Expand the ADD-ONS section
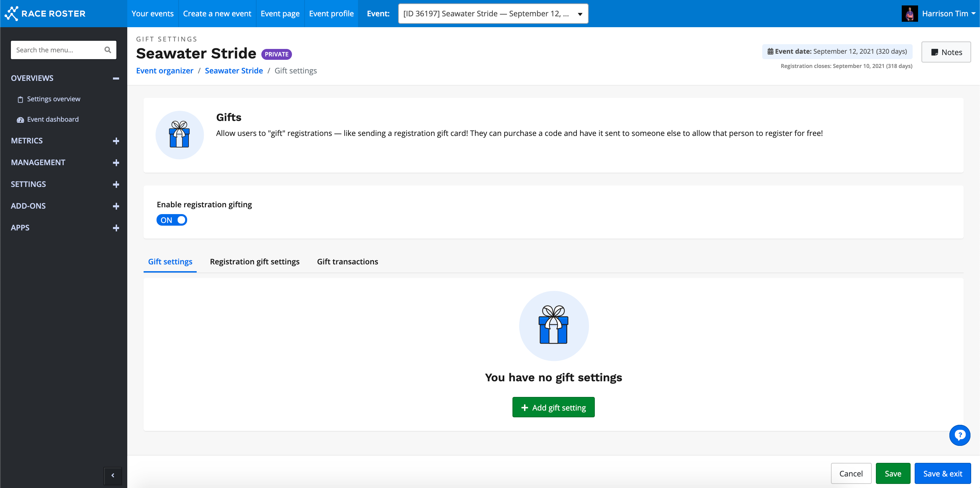 116,206
